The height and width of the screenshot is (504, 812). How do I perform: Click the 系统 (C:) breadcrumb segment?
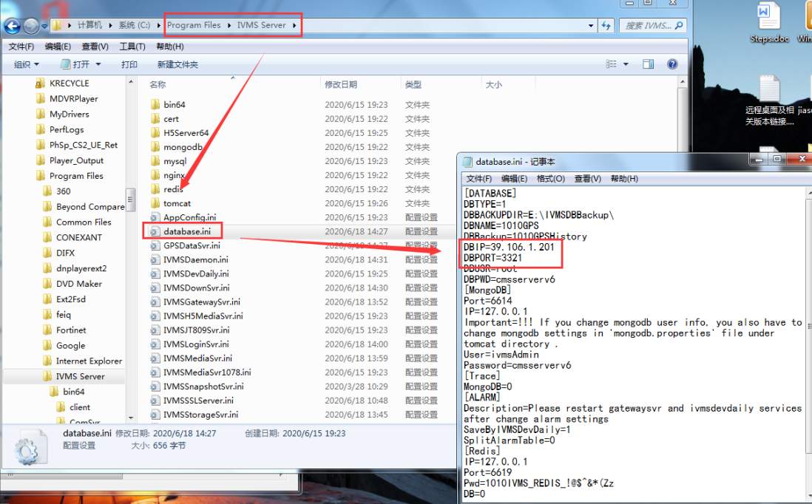tap(134, 25)
